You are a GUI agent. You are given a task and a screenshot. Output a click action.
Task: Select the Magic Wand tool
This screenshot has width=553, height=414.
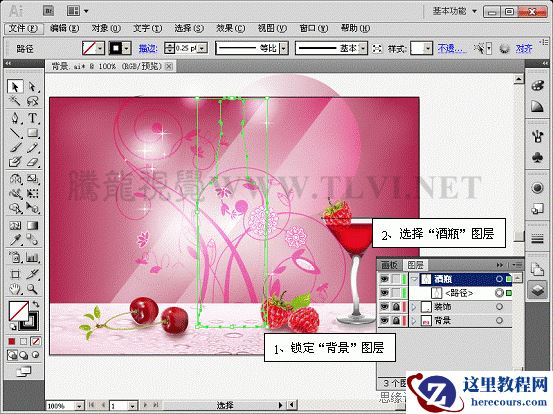(15, 101)
